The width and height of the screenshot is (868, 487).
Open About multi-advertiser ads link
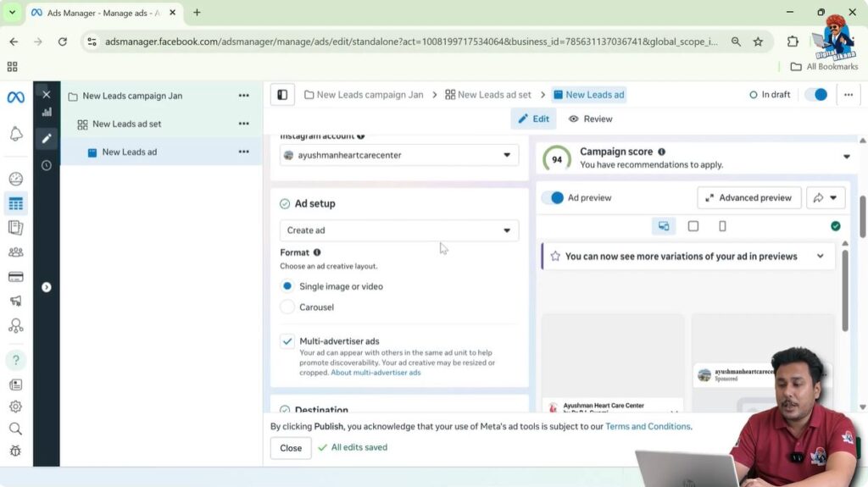click(376, 373)
